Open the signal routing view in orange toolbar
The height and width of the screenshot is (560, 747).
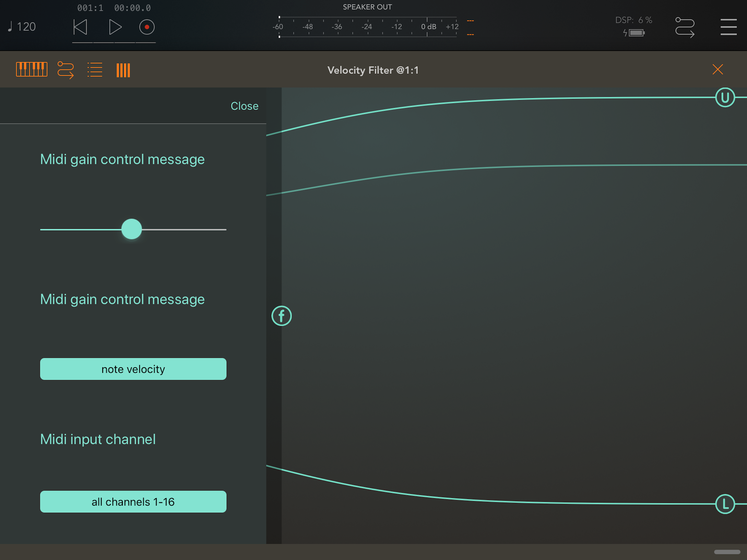click(66, 70)
